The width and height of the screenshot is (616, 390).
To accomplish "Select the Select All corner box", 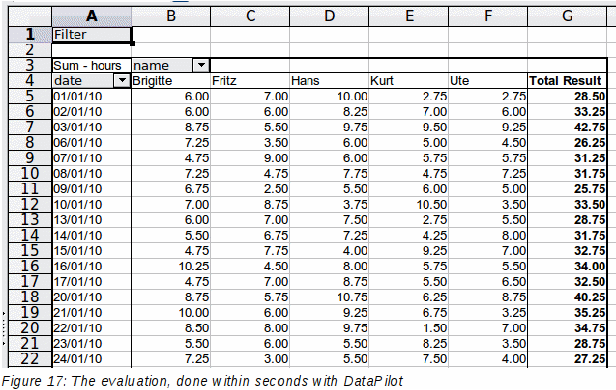I will pyautogui.click(x=30, y=16).
